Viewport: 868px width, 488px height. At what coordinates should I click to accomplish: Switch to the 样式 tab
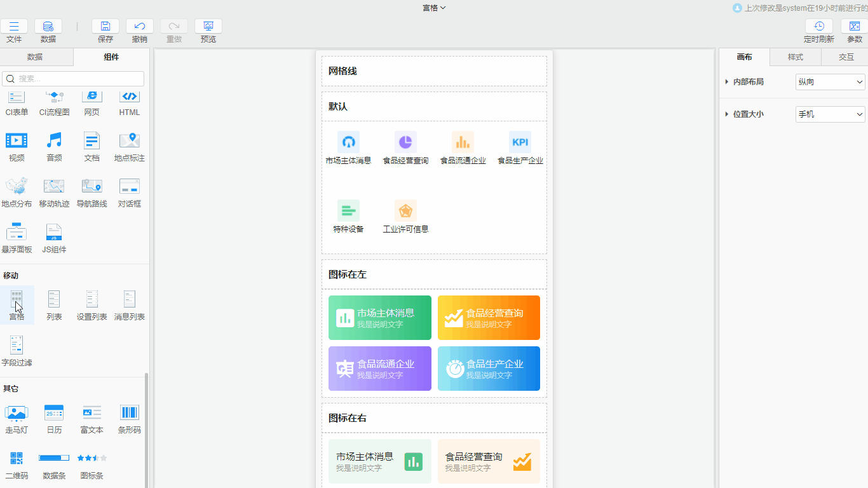796,57
